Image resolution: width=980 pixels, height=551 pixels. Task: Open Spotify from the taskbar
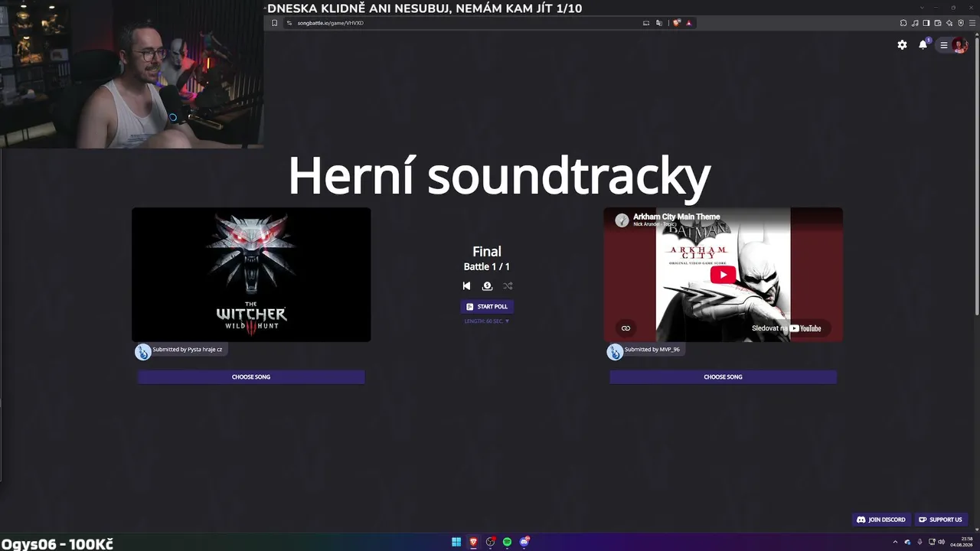507,542
